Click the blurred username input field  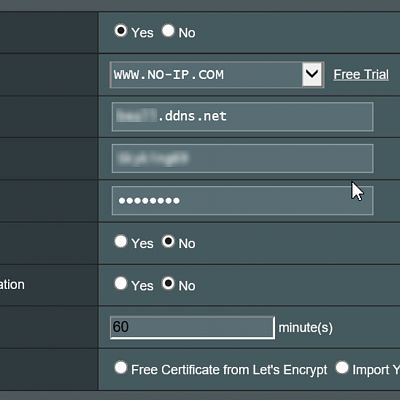[x=242, y=158]
